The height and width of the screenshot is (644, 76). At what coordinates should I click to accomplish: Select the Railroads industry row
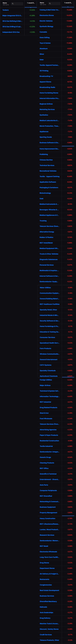[x=43, y=607]
